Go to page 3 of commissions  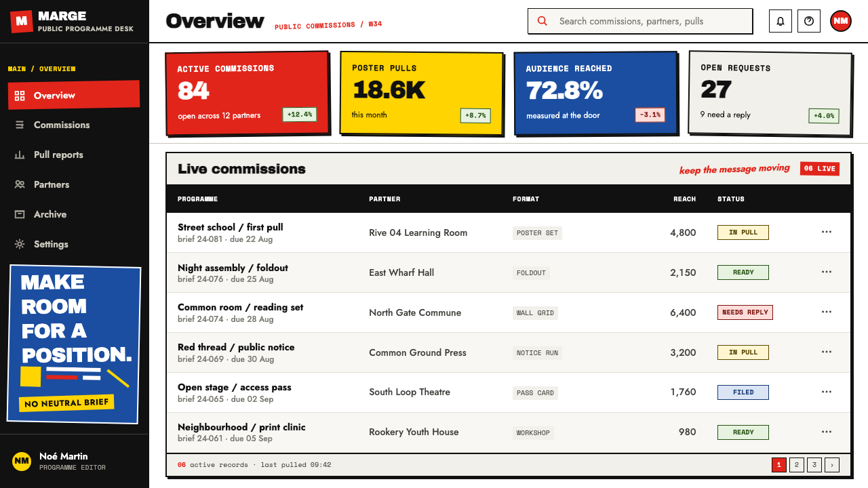814,465
